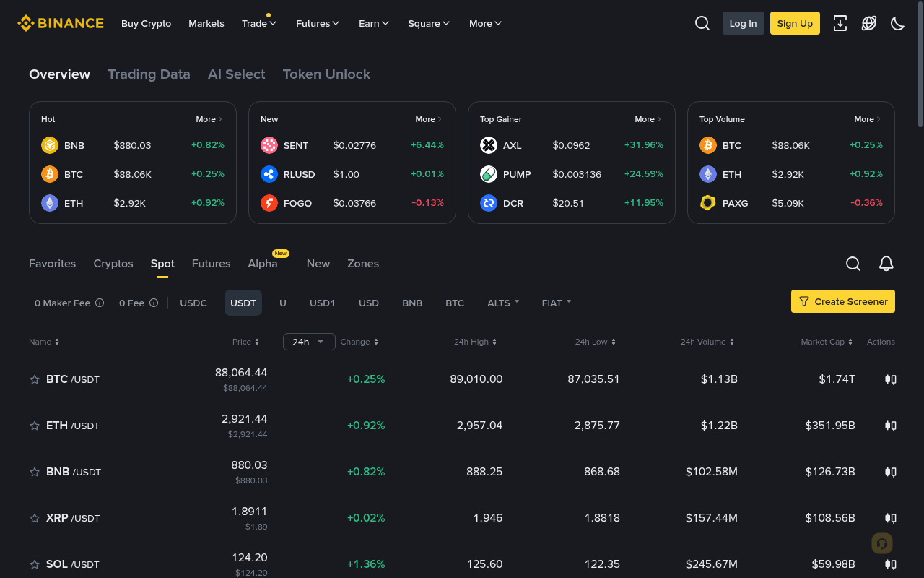Click PAXG coin icon in Top Volume
Viewport: 924px width, 578px height.
[x=708, y=203]
